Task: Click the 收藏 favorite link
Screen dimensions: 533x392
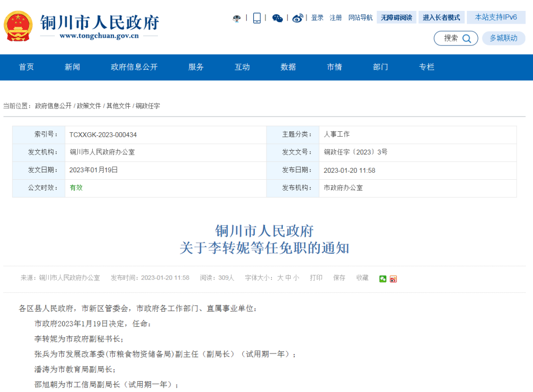Action: (x=362, y=278)
